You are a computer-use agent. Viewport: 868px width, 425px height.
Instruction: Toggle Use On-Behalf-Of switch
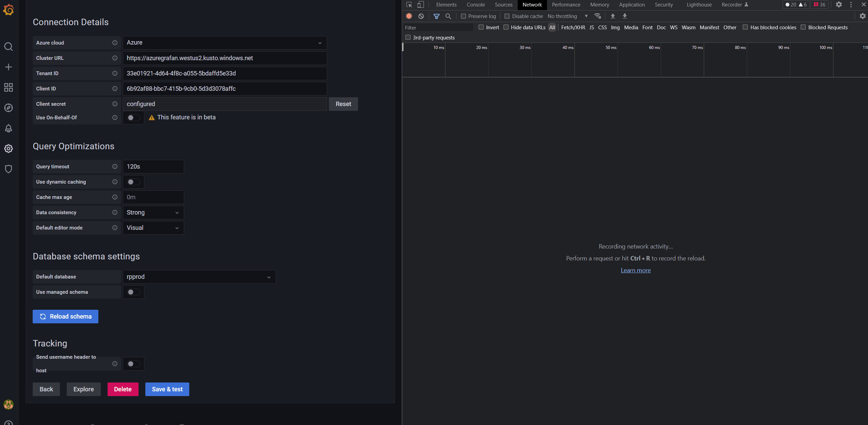133,118
